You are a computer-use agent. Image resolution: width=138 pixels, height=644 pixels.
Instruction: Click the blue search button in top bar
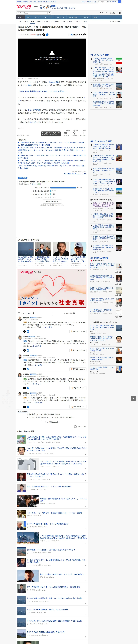pos(120,2)
